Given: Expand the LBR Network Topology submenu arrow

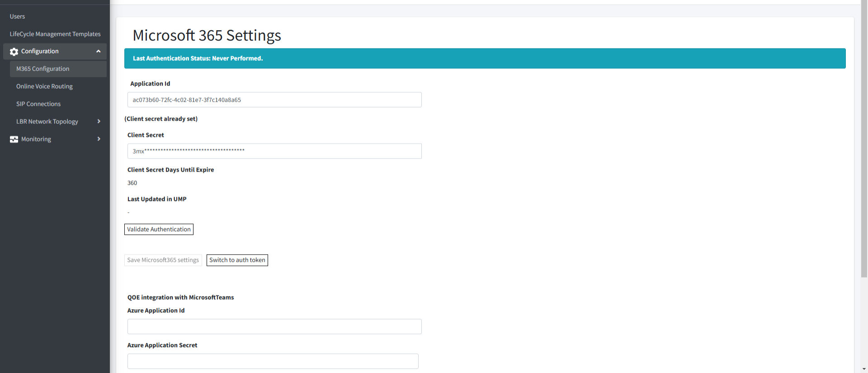Looking at the screenshot, I should coord(99,121).
